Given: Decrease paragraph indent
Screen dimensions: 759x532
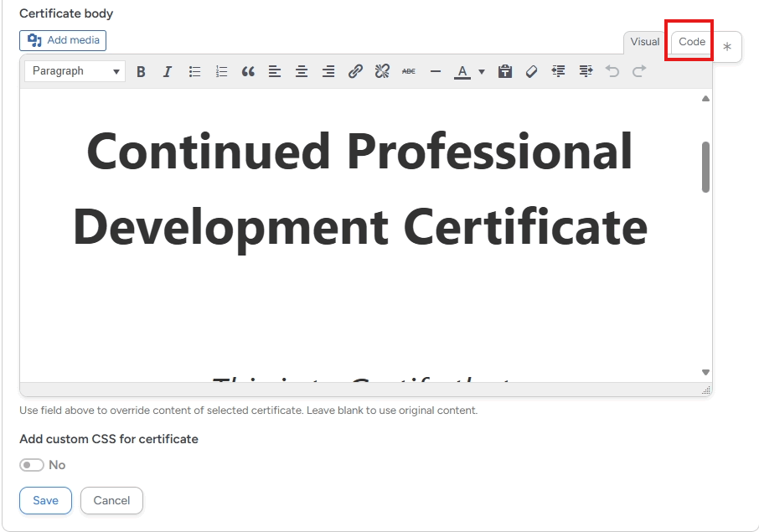Looking at the screenshot, I should [x=559, y=72].
